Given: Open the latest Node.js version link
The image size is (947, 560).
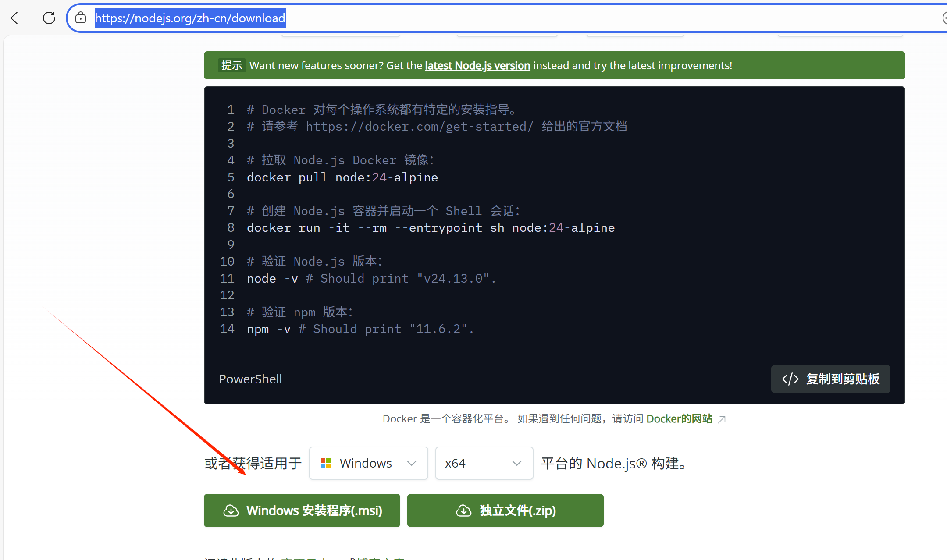Looking at the screenshot, I should (477, 65).
